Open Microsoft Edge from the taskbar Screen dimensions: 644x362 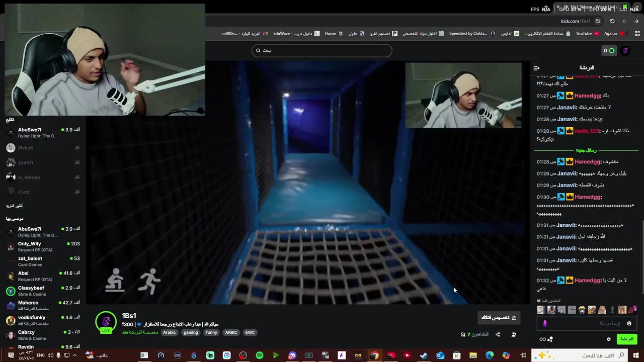click(x=490, y=355)
